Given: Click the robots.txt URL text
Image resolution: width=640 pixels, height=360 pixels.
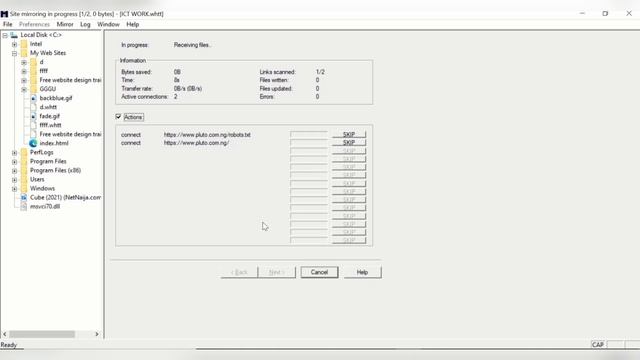Looking at the screenshot, I should click(x=207, y=135).
